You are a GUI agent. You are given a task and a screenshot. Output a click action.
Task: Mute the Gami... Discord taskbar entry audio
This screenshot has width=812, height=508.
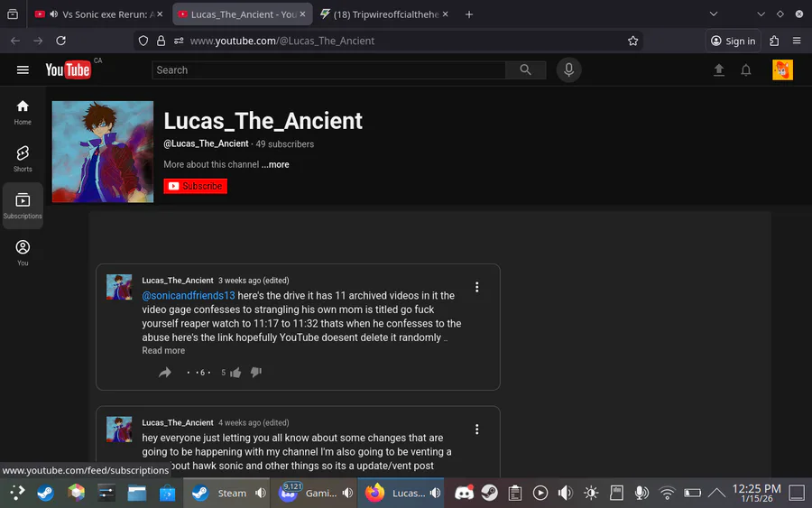tap(347, 493)
